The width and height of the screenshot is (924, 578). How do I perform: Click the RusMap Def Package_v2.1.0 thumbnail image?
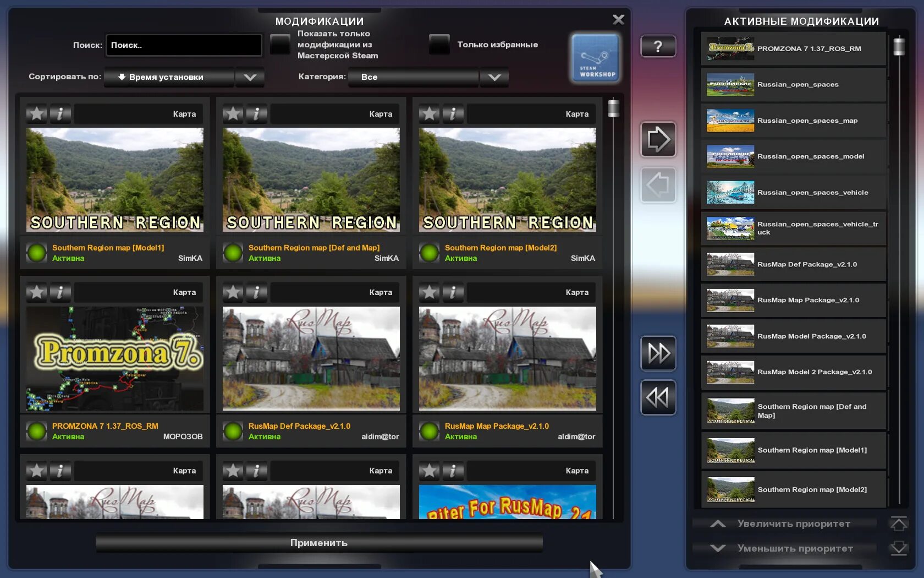point(311,358)
